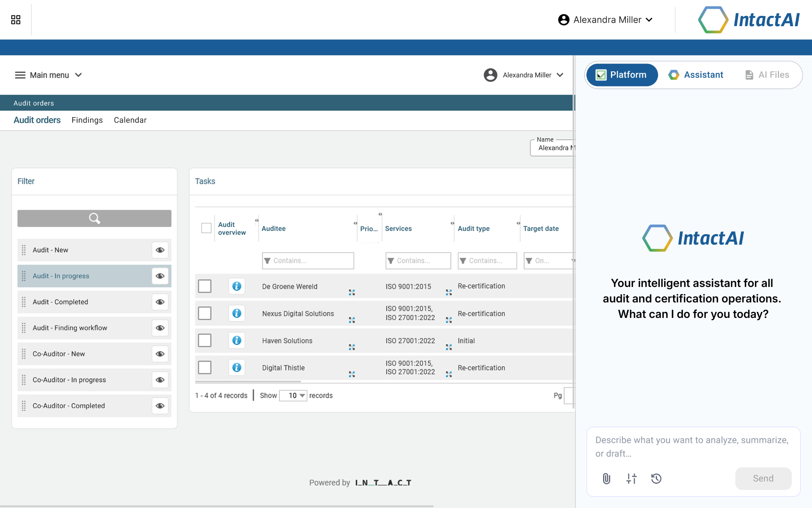Click the filter search magnifier bar

94,218
